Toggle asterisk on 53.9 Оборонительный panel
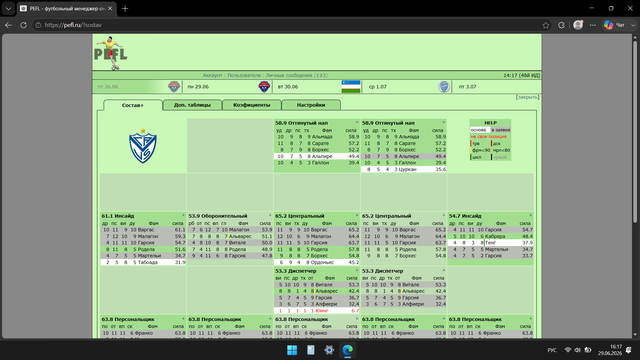Viewport: 640px width, 360px height. [270, 216]
